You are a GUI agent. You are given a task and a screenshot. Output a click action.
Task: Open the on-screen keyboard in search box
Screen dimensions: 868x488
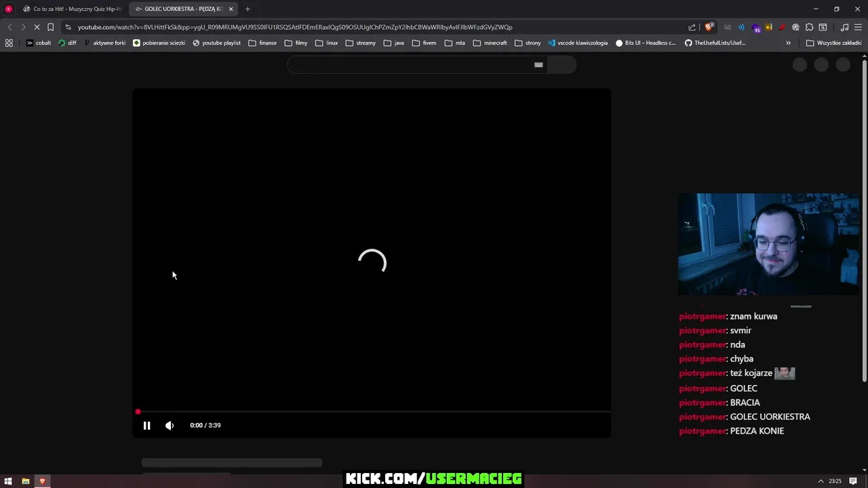point(538,65)
